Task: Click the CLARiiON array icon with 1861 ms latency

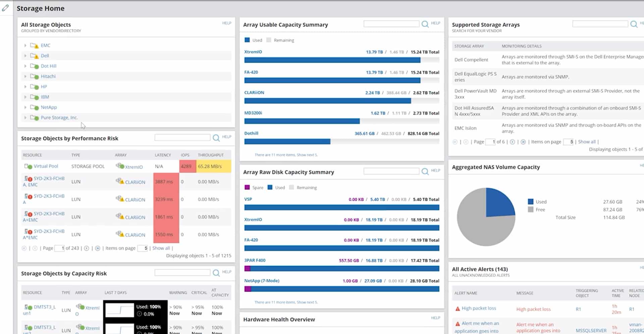Action: pyautogui.click(x=120, y=217)
